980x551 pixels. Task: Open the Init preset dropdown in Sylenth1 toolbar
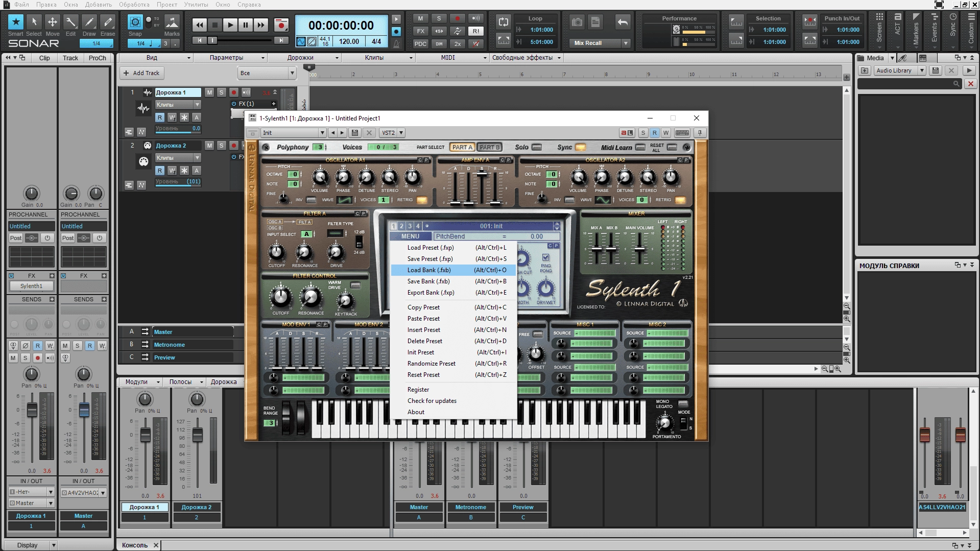(294, 133)
